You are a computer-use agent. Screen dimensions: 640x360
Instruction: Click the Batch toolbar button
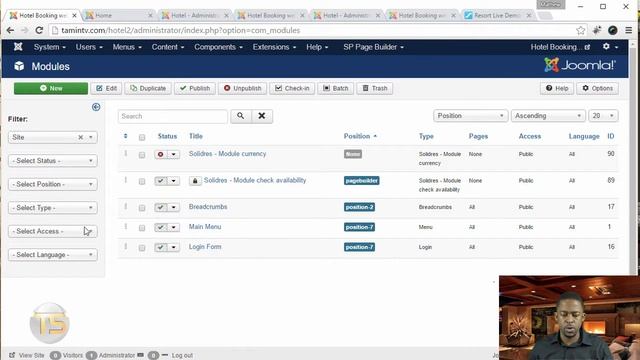[336, 88]
